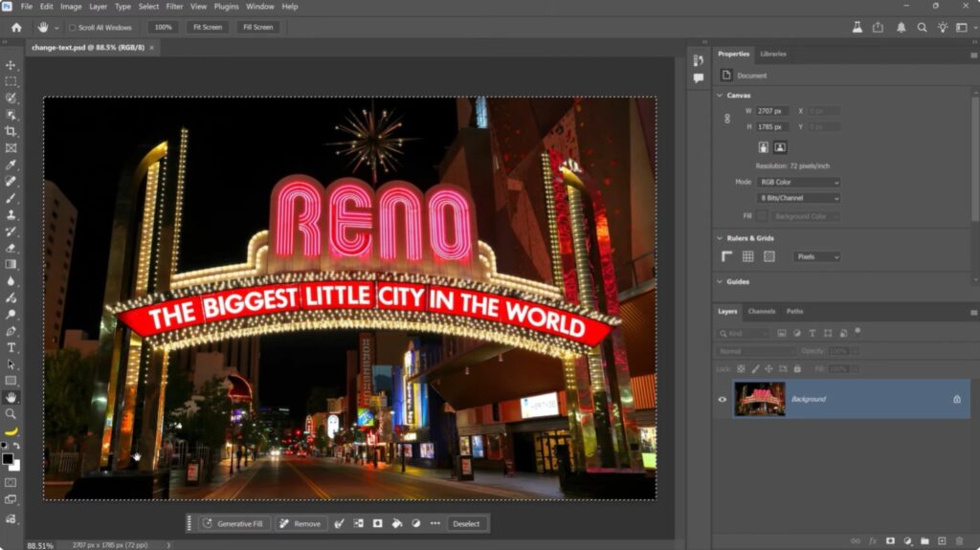
Task: Click Add layer mask icon in Layers panel
Action: 890,541
